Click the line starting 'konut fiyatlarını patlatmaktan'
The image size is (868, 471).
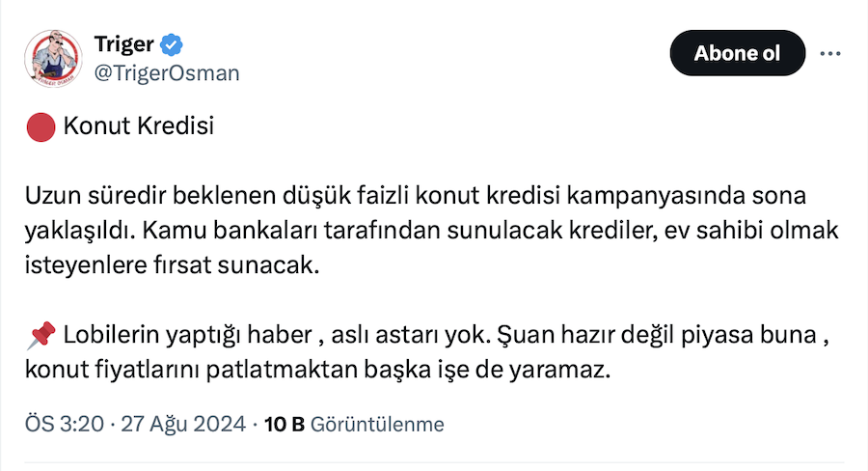click(318, 371)
